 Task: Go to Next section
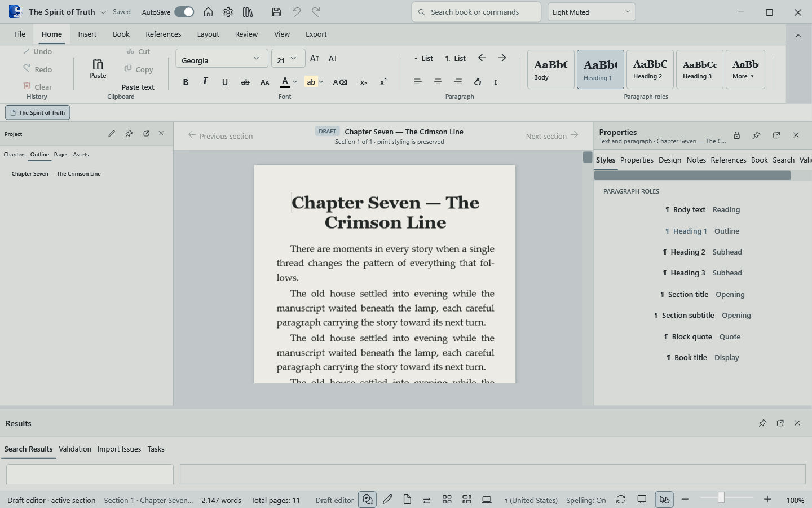[x=552, y=135]
